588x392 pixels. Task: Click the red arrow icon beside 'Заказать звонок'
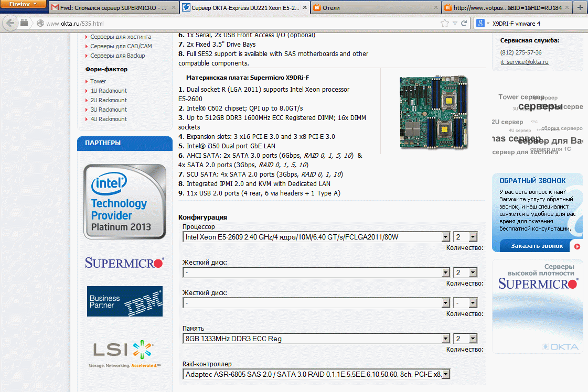(577, 246)
